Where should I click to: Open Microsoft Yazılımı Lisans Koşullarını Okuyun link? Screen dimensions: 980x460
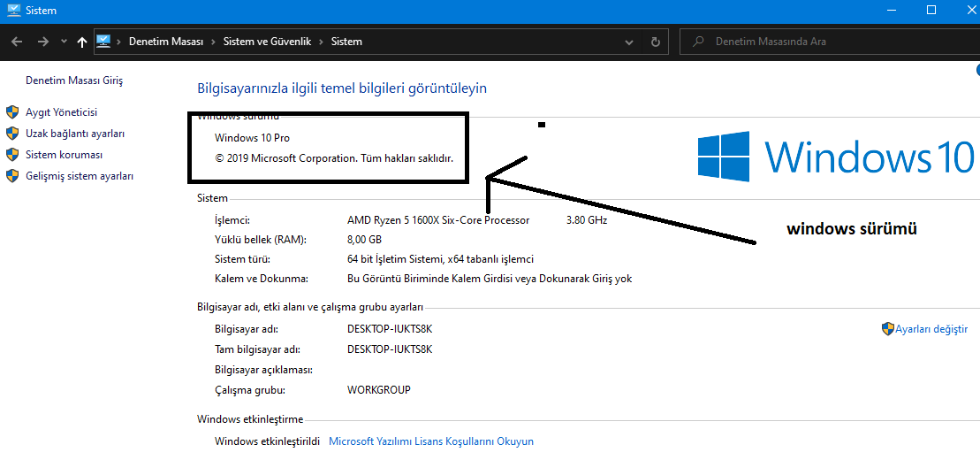pyautogui.click(x=431, y=441)
